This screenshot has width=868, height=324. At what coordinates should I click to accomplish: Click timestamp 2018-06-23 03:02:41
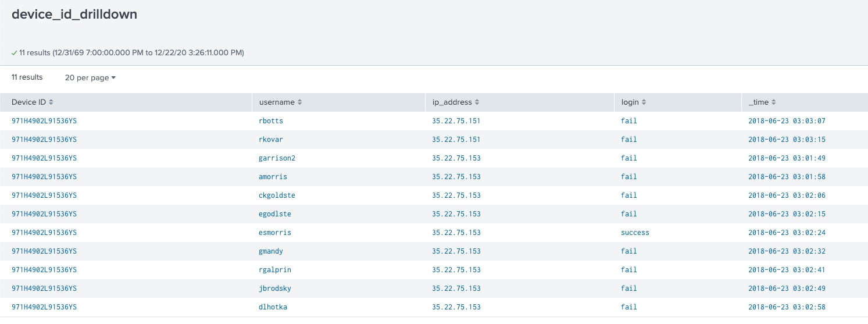coord(787,270)
